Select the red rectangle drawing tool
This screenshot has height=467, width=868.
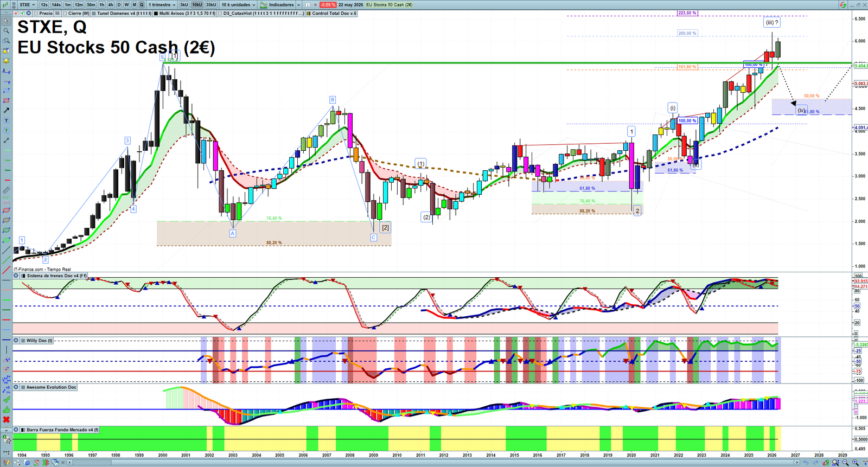(7, 100)
